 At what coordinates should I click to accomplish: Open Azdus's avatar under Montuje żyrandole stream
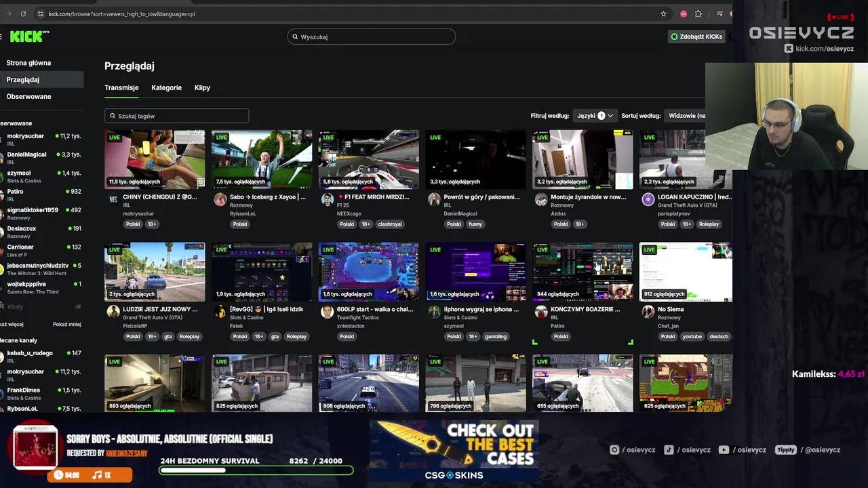click(541, 199)
